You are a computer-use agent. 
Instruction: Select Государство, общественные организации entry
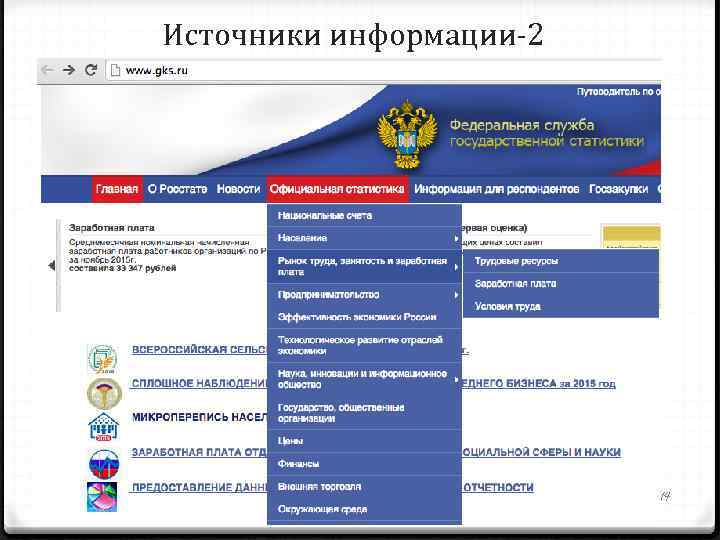coord(364,413)
